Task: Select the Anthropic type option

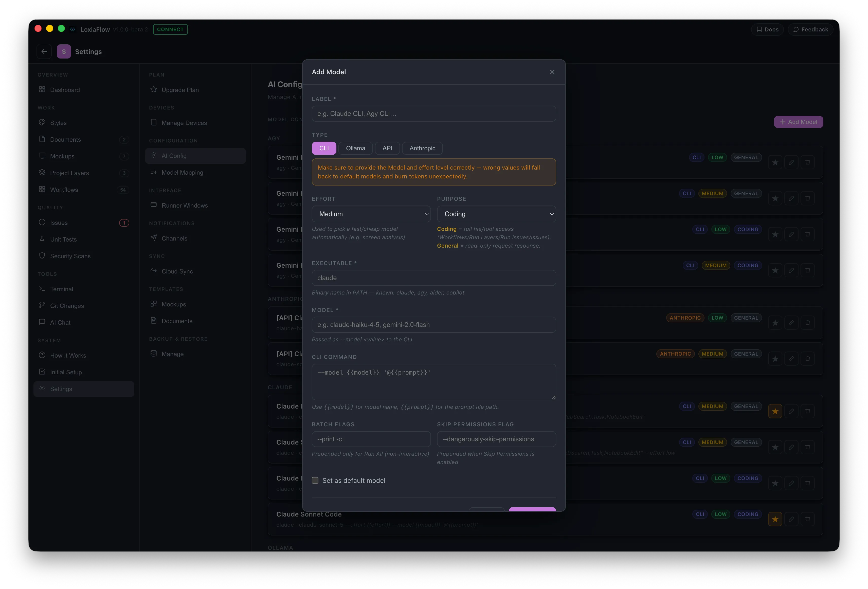Action: (x=422, y=148)
